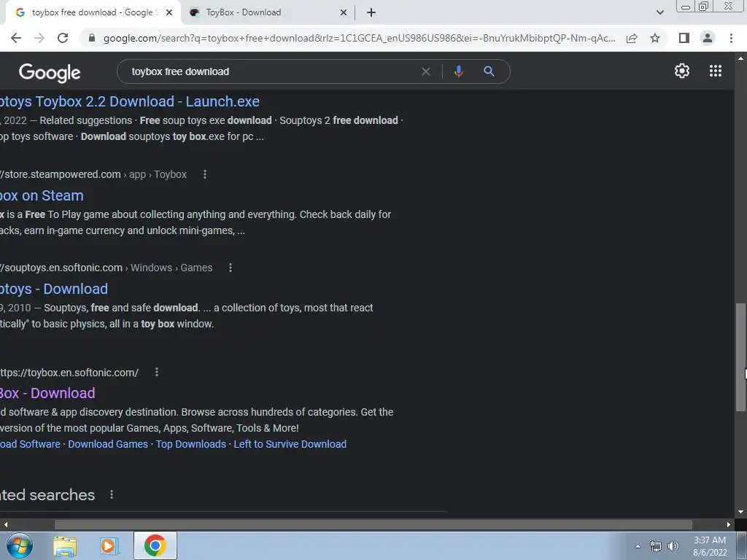Click the browser forward arrow
The height and width of the screenshot is (560, 747).
click(39, 38)
